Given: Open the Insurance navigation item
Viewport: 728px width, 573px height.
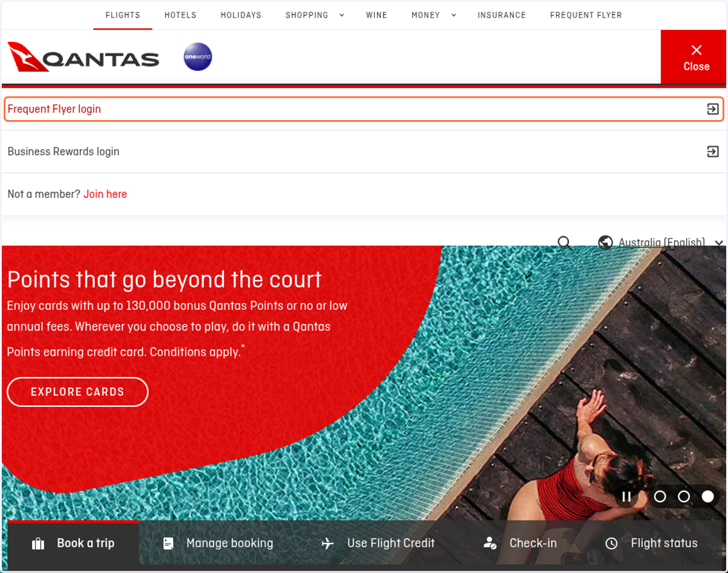Looking at the screenshot, I should pyautogui.click(x=502, y=15).
